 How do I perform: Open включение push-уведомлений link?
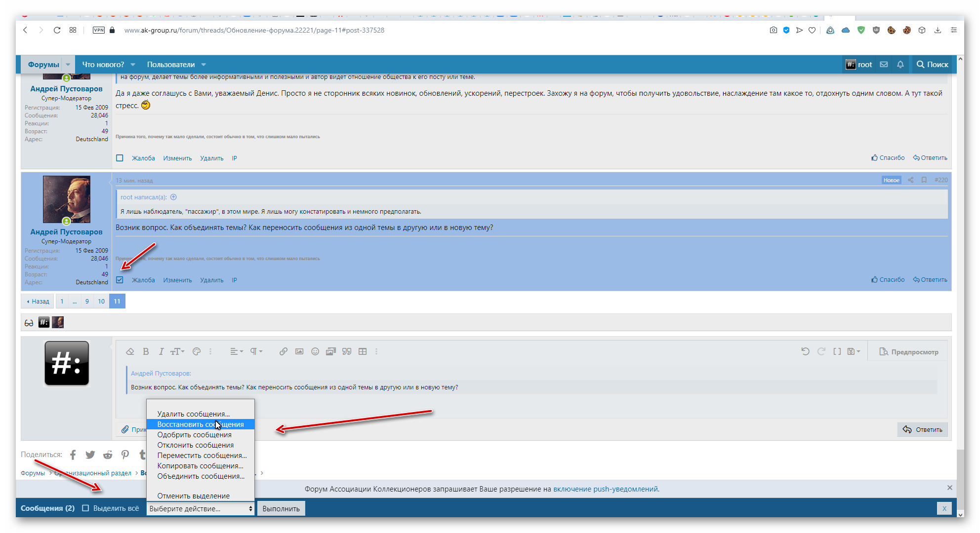click(606, 489)
